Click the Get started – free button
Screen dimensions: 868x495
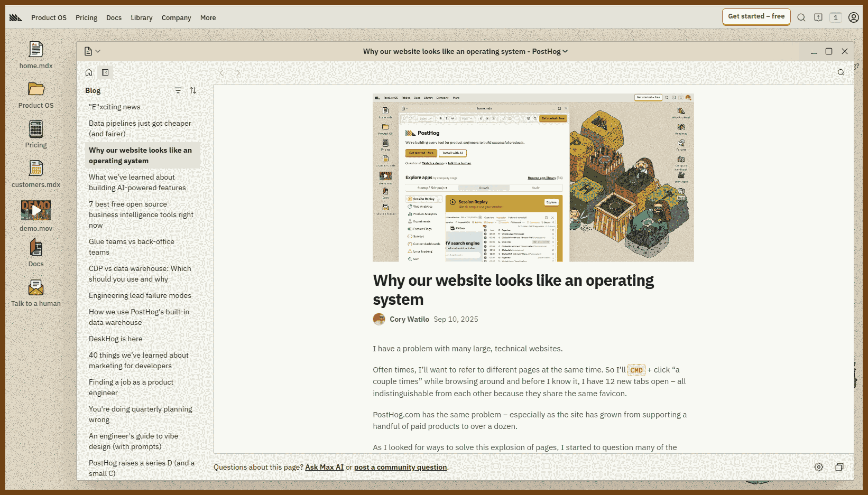coord(756,16)
